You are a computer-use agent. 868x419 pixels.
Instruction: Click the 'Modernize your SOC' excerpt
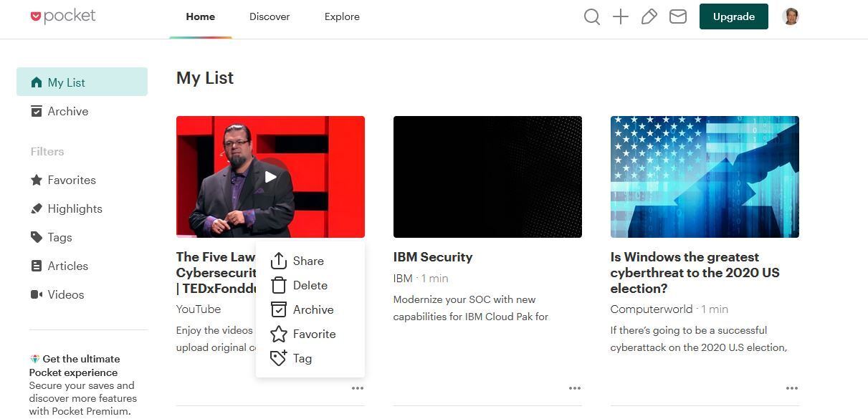click(471, 308)
